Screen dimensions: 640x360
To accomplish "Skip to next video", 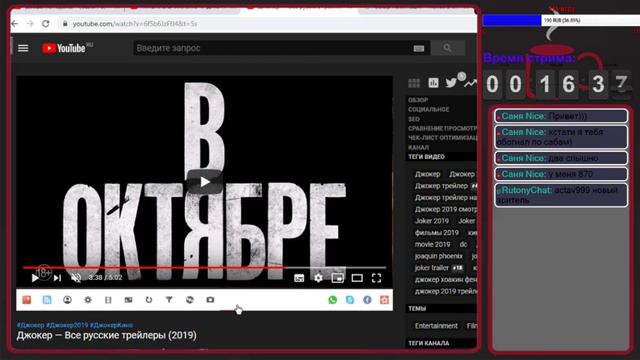I will pyautogui.click(x=57, y=278).
